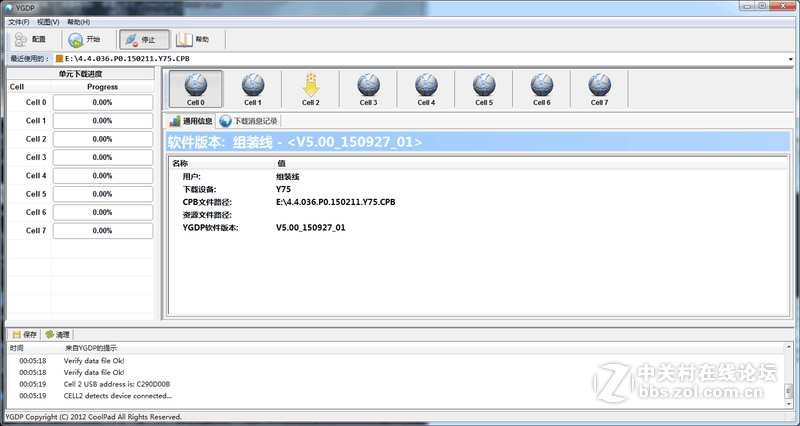
Task: Expand the recently used file dropdown arrow
Action: point(791,59)
